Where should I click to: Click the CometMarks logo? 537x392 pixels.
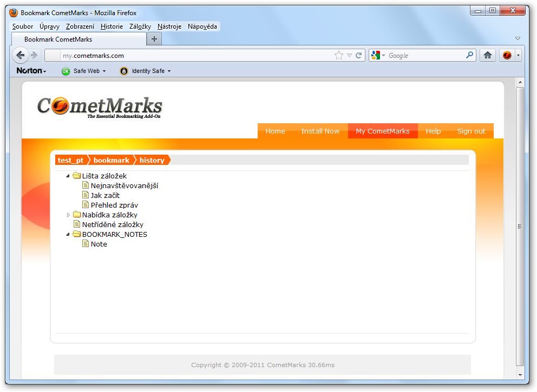coord(99,107)
